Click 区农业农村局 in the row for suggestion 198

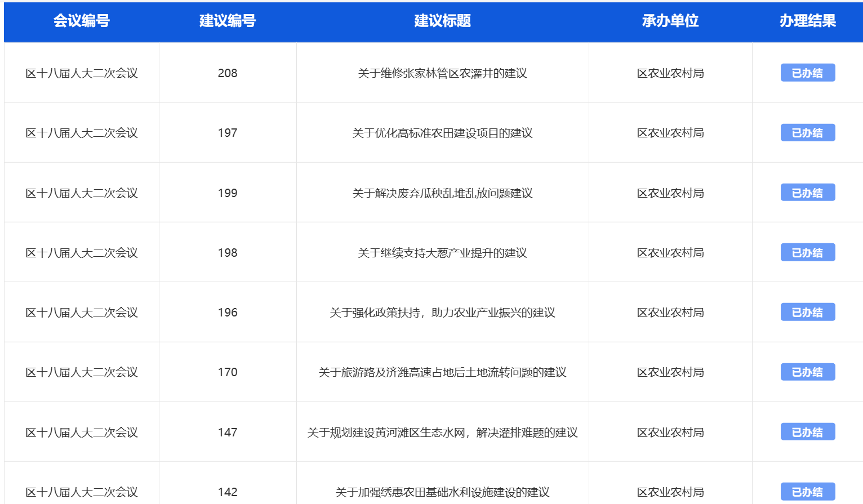(670, 253)
